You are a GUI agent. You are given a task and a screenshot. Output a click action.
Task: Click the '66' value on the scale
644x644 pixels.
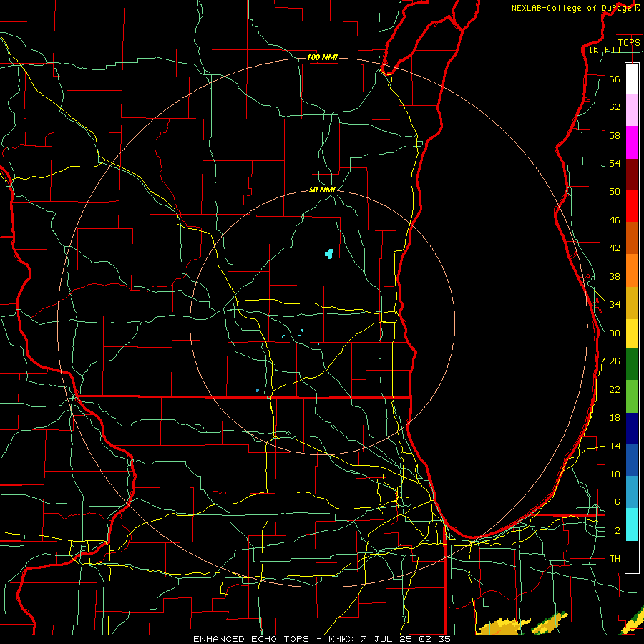click(x=615, y=79)
